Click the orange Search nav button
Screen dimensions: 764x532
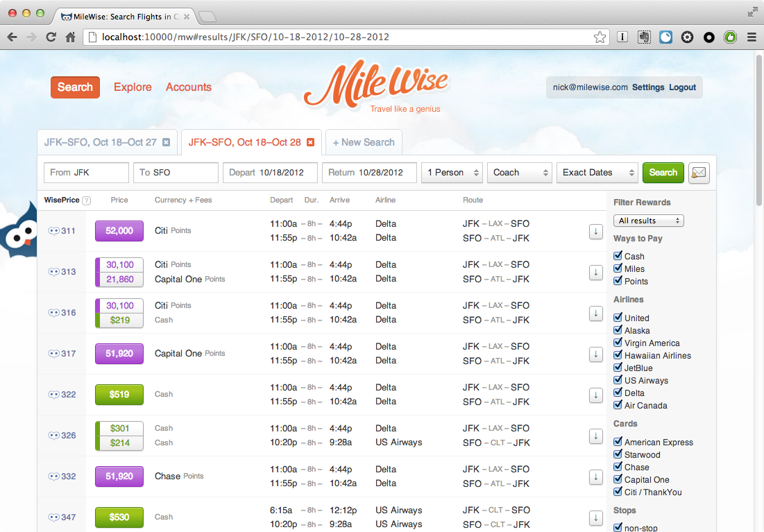(x=75, y=87)
